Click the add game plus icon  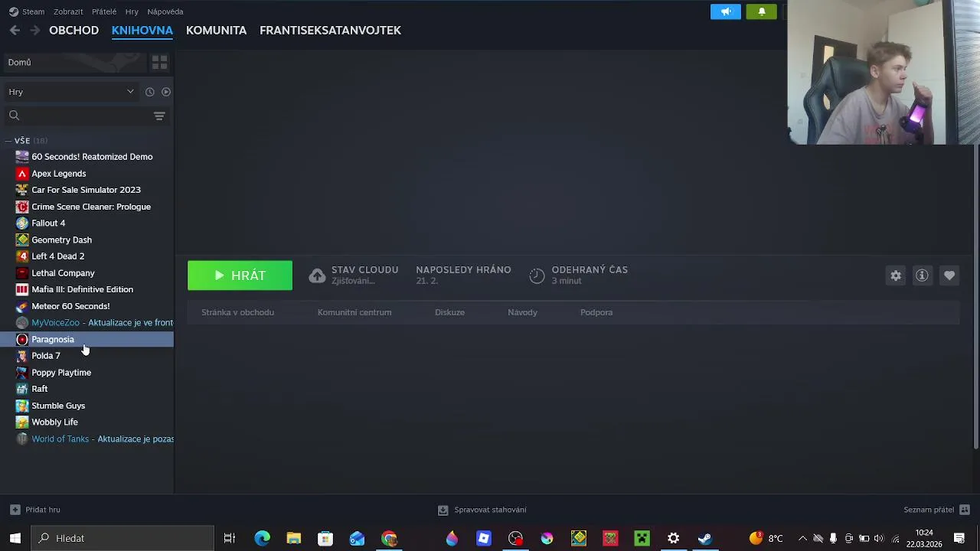tap(15, 510)
